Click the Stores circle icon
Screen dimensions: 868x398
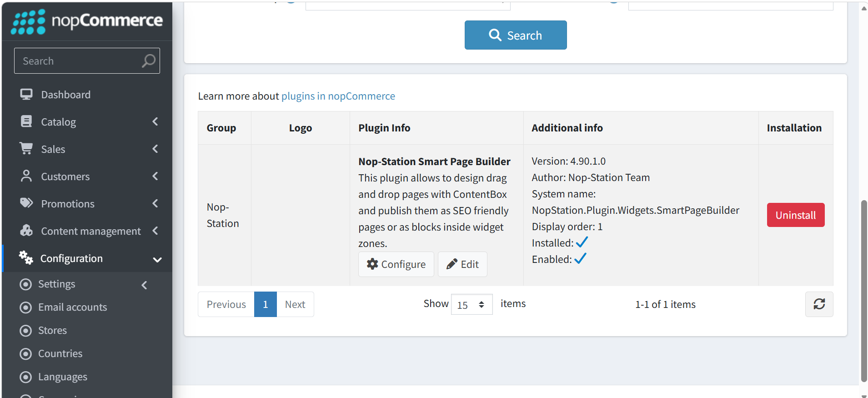click(26, 331)
